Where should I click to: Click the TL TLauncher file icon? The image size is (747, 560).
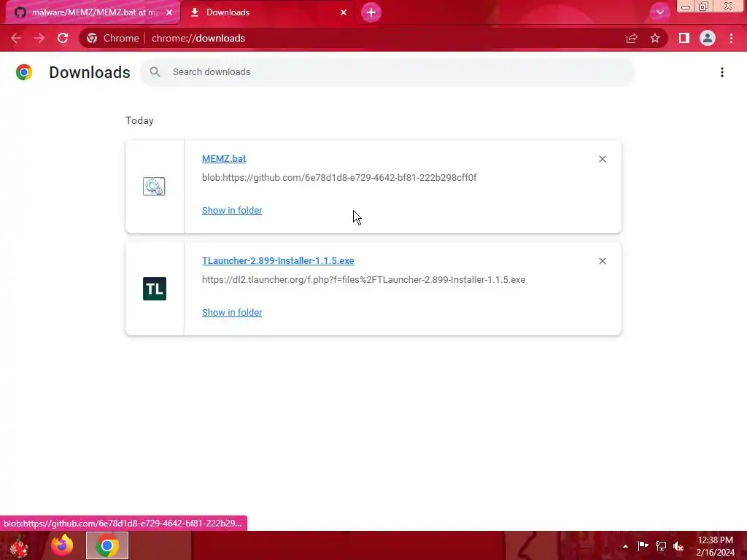pos(155,289)
